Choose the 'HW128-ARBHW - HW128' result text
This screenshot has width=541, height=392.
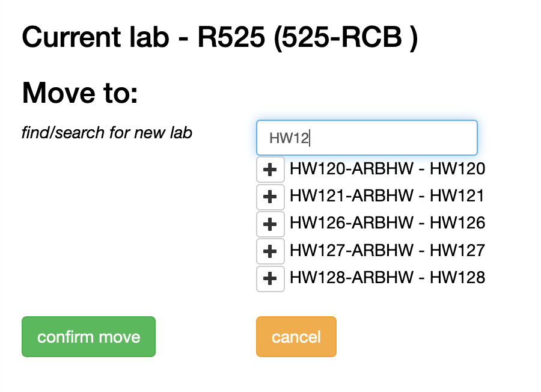[x=387, y=278]
